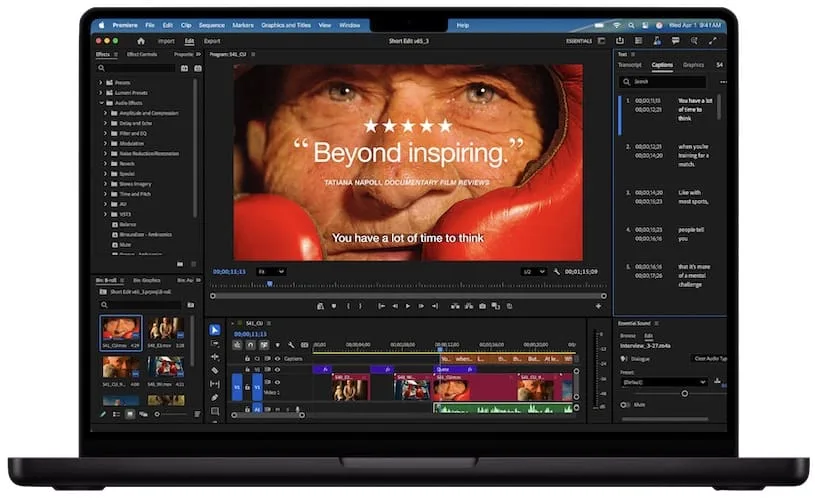Screen dimensions: 815x498
Task: Open the Export workspace
Action: (212, 41)
